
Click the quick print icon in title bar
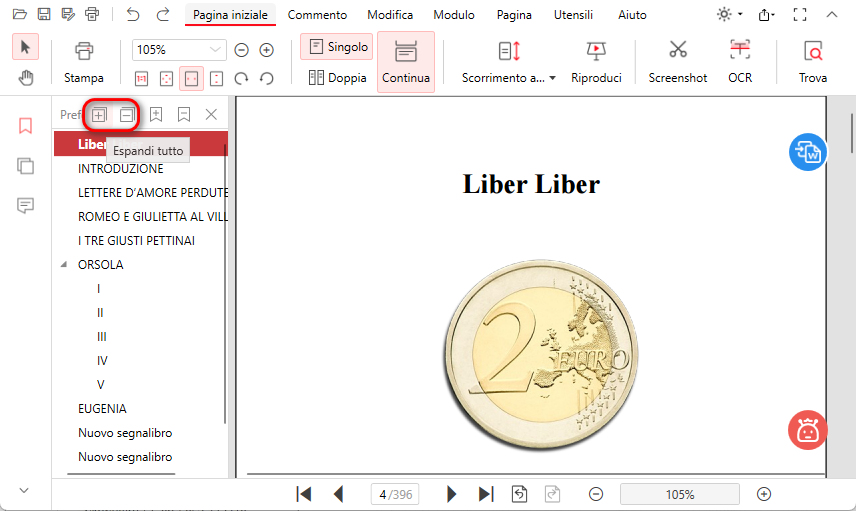click(92, 14)
